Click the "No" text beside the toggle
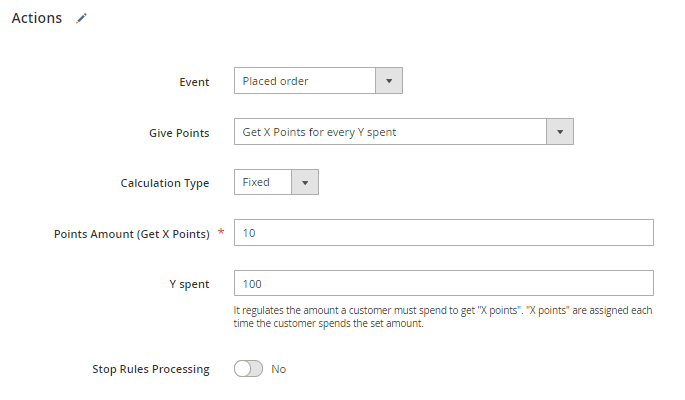The width and height of the screenshot is (685, 400). pos(279,369)
